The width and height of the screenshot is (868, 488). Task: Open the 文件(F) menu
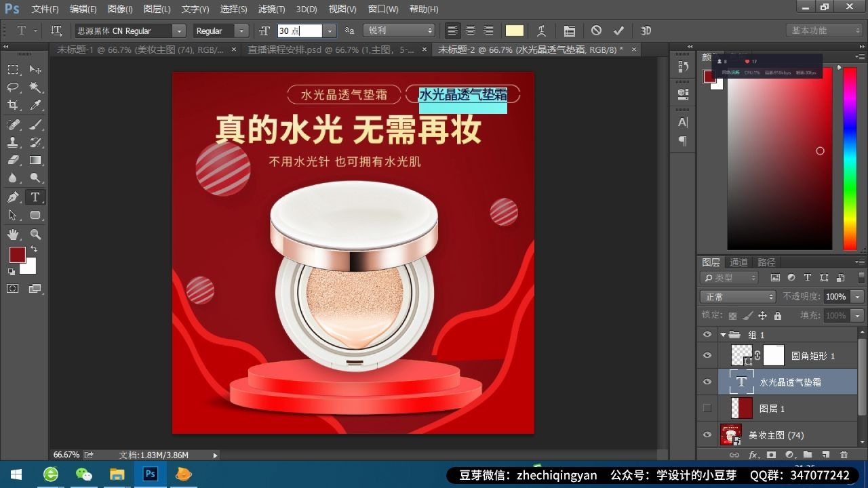pos(45,9)
